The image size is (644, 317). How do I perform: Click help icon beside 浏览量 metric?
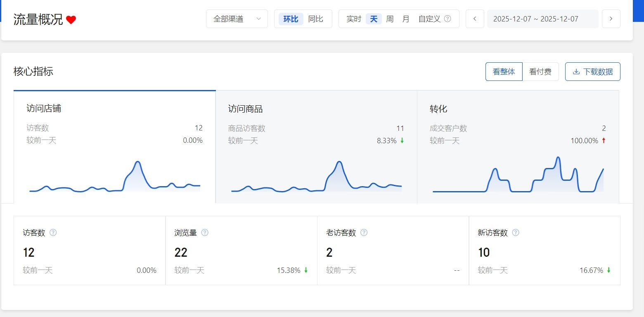coord(205,232)
